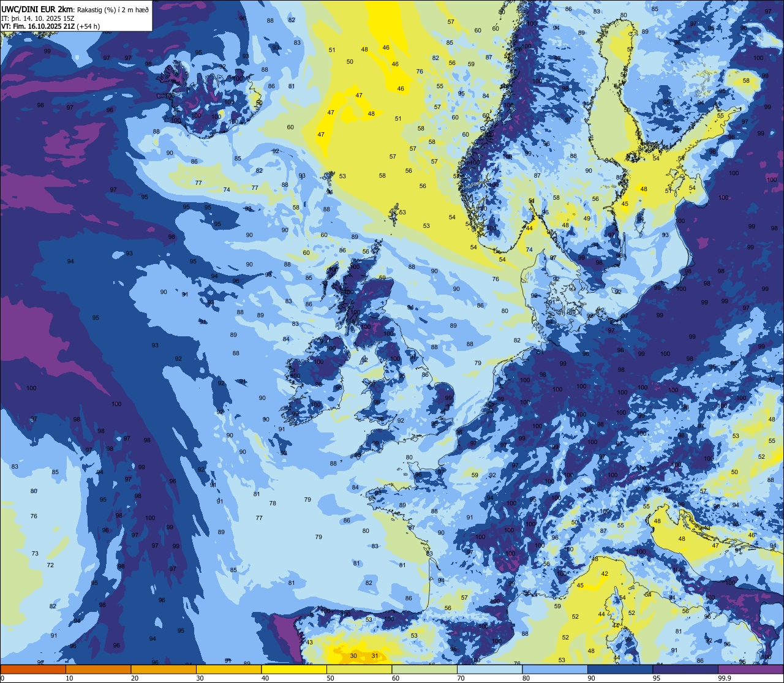Screen dimensions: 784x683
Task: Click the title "UWC/DINI EUR 2km"
Action: point(37,10)
